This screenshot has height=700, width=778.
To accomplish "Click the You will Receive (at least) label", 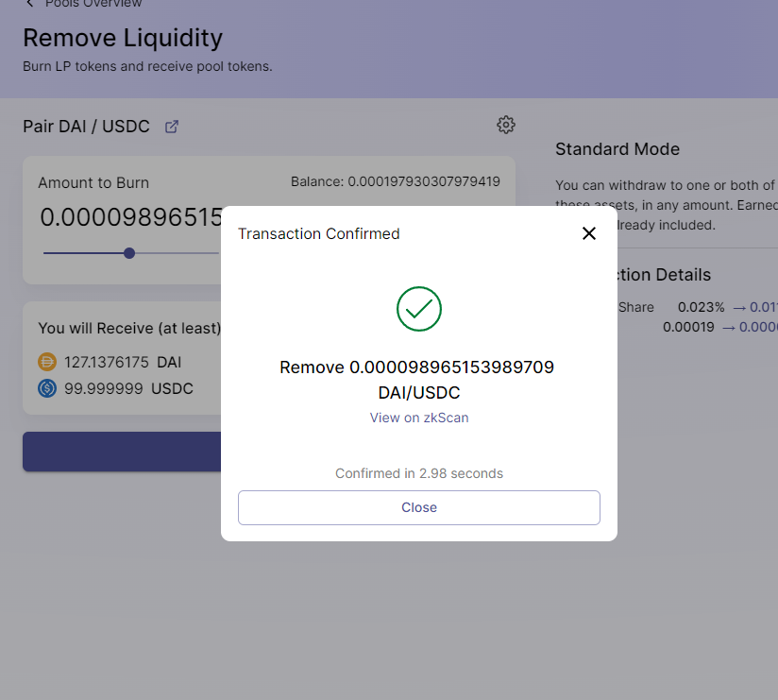I will 129,328.
